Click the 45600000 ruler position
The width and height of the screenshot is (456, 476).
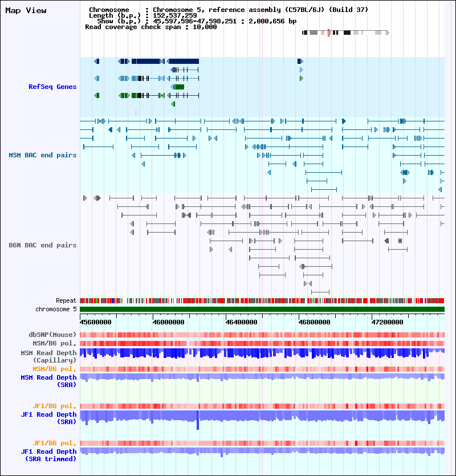[95, 322]
